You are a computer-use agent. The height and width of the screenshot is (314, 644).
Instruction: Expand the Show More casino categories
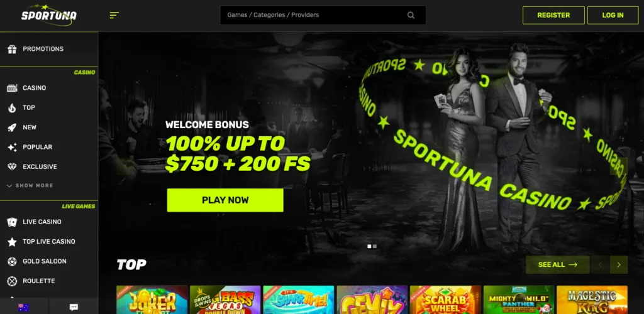(30, 186)
